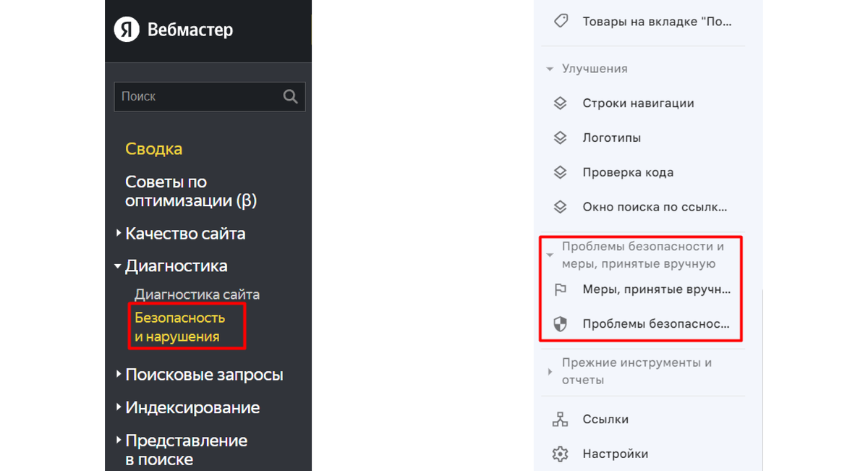Click the link icon beside Ссылки
The image size is (868, 471).
pyautogui.click(x=560, y=419)
